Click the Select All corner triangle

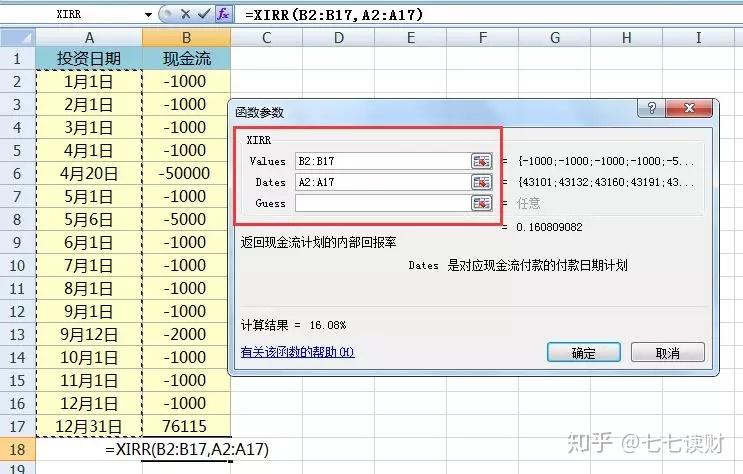tap(18, 37)
